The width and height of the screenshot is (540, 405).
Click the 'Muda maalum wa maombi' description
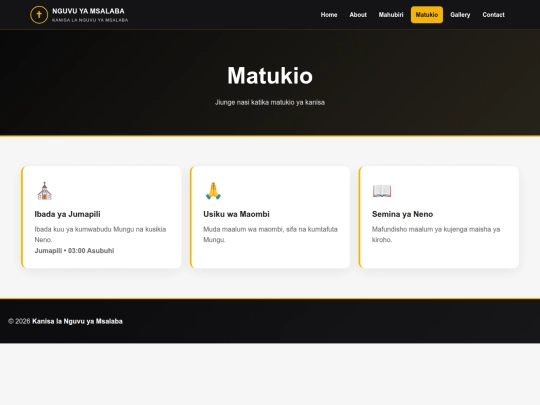point(270,234)
